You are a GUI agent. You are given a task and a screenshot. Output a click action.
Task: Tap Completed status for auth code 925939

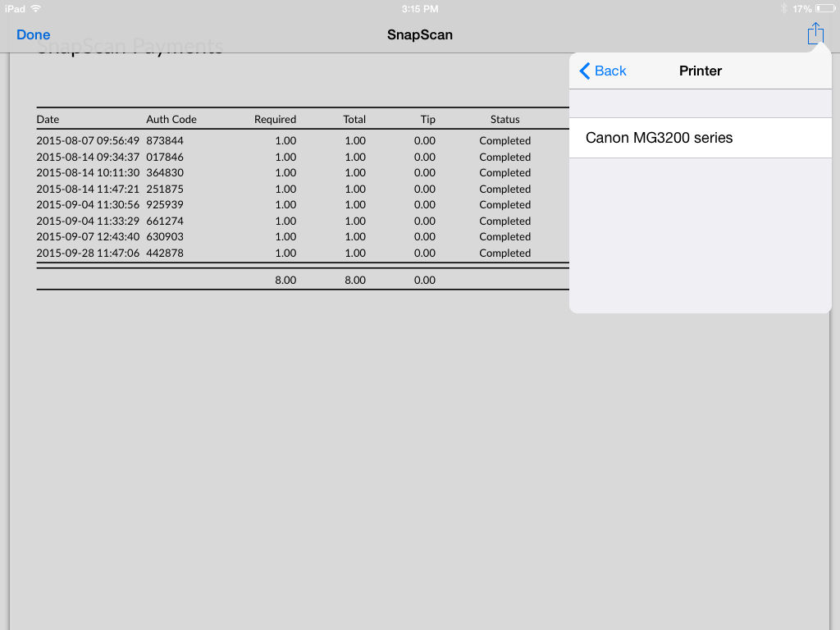coord(505,204)
